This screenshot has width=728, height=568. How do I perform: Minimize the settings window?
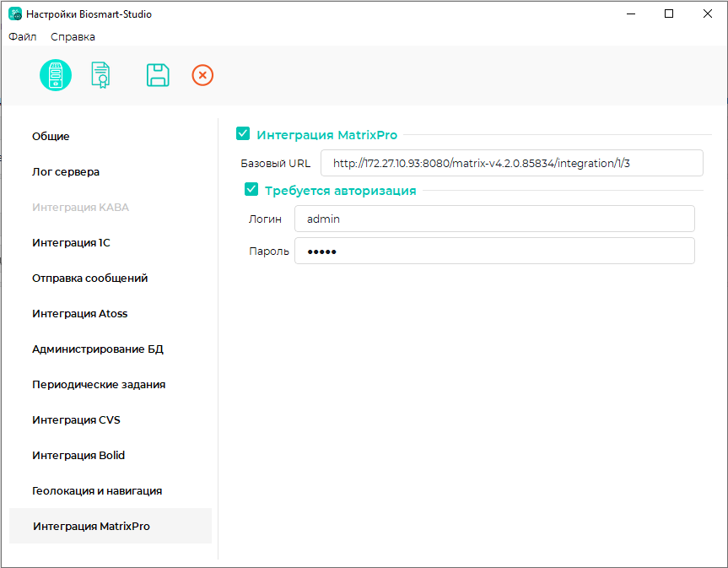(x=630, y=14)
